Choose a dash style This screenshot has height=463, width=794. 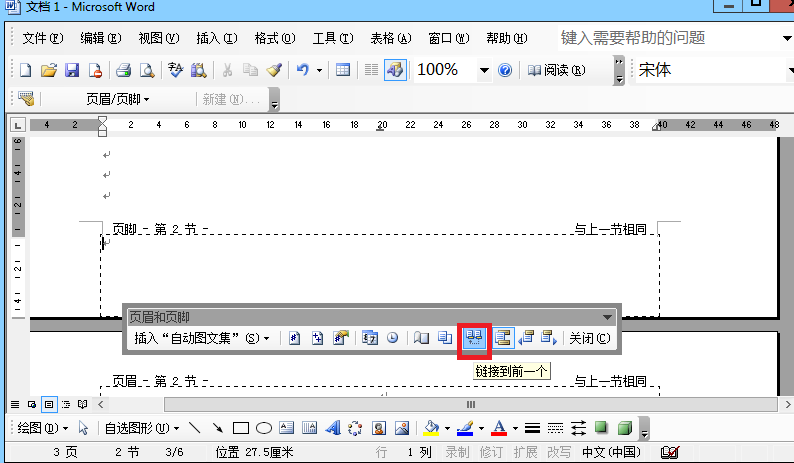click(x=555, y=428)
